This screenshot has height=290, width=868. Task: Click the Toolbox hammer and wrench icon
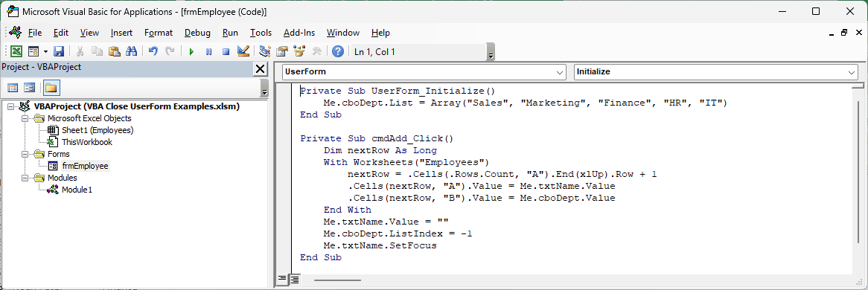[x=316, y=51]
